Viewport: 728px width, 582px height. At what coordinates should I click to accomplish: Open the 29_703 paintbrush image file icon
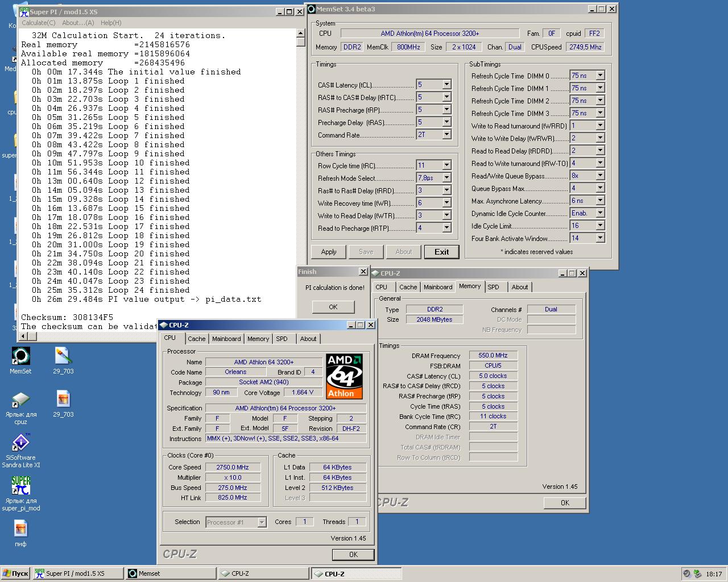(x=63, y=356)
